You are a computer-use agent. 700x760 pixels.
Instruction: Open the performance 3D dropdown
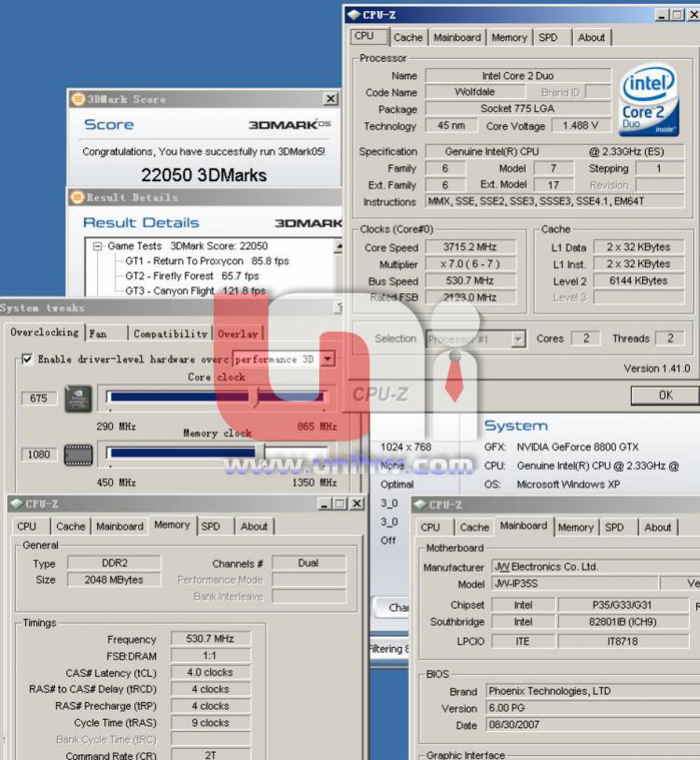(x=328, y=359)
